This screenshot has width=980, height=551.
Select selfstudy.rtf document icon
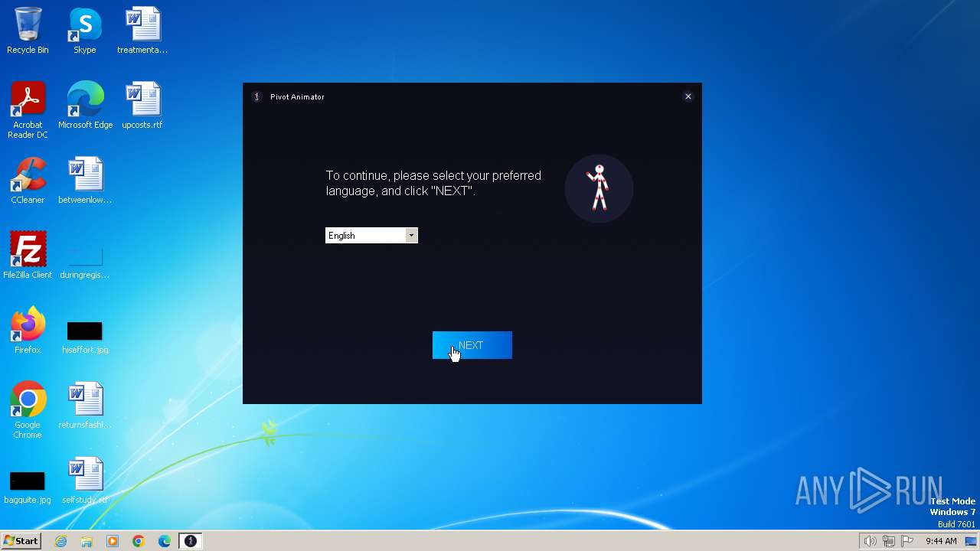(x=85, y=481)
